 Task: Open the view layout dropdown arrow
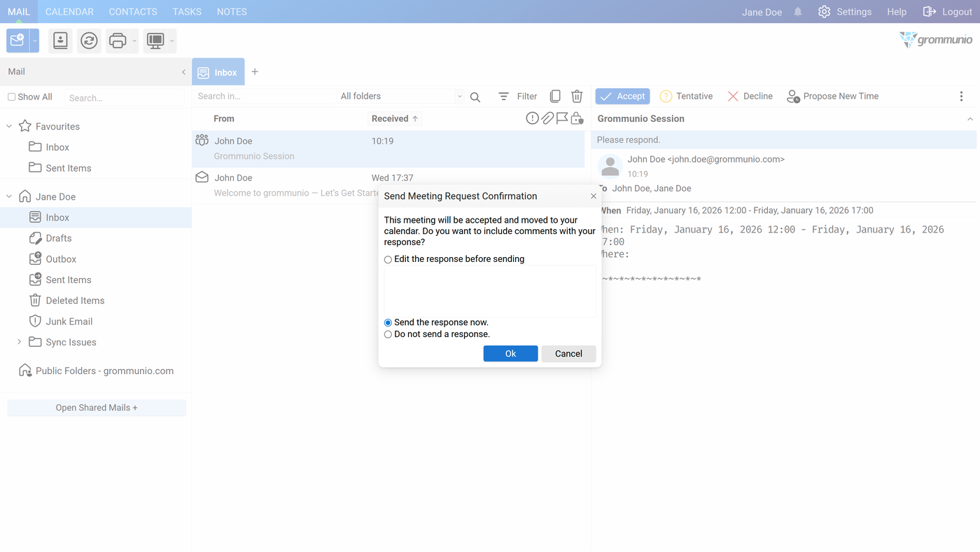171,41
